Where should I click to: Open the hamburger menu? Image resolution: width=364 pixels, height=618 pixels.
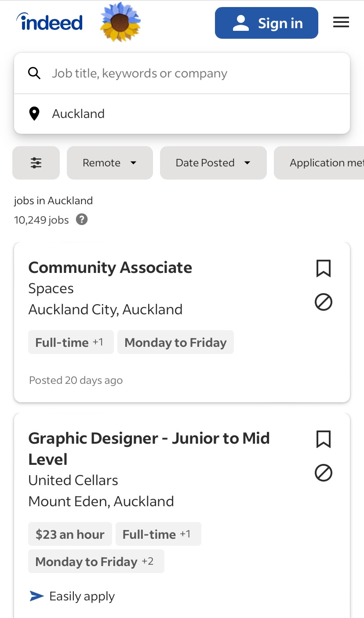[x=341, y=22]
